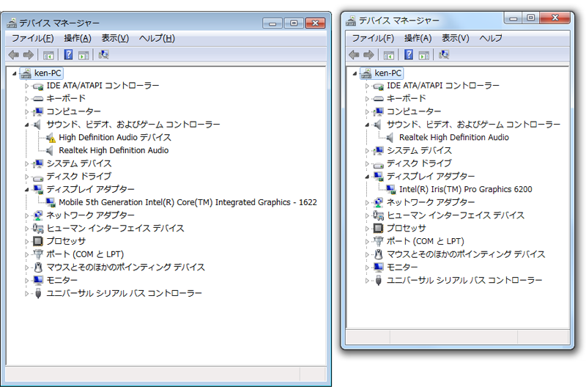Click the キーボード icon in left window

pyautogui.click(x=38, y=99)
